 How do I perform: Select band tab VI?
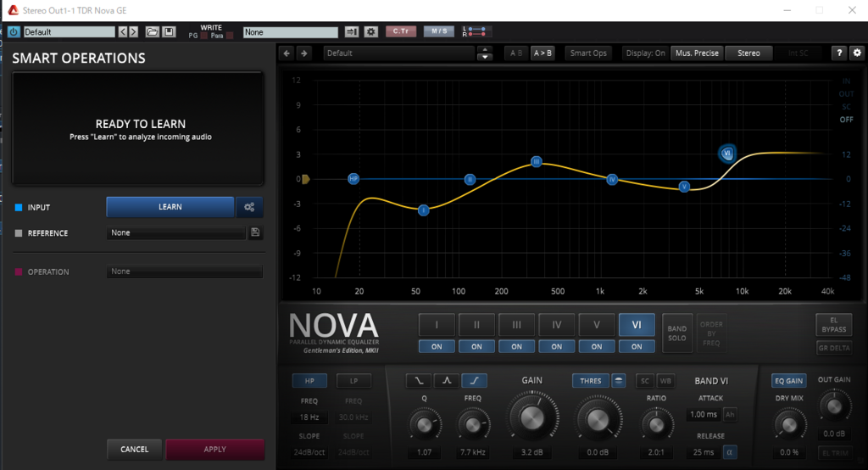[637, 325]
